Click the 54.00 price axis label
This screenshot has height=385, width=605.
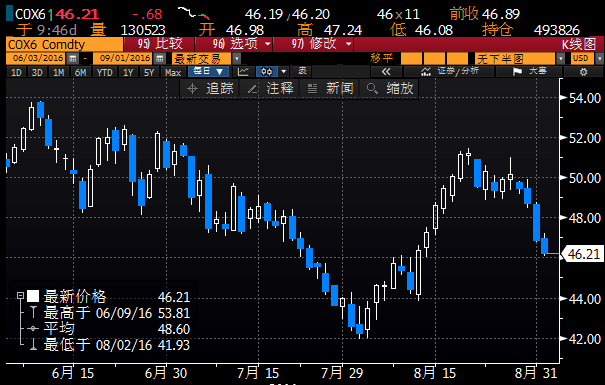point(585,98)
